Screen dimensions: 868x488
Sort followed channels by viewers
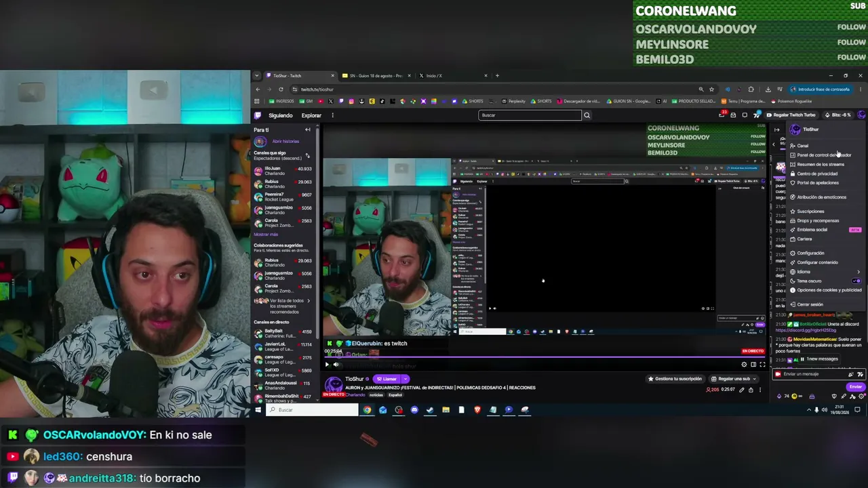307,155
